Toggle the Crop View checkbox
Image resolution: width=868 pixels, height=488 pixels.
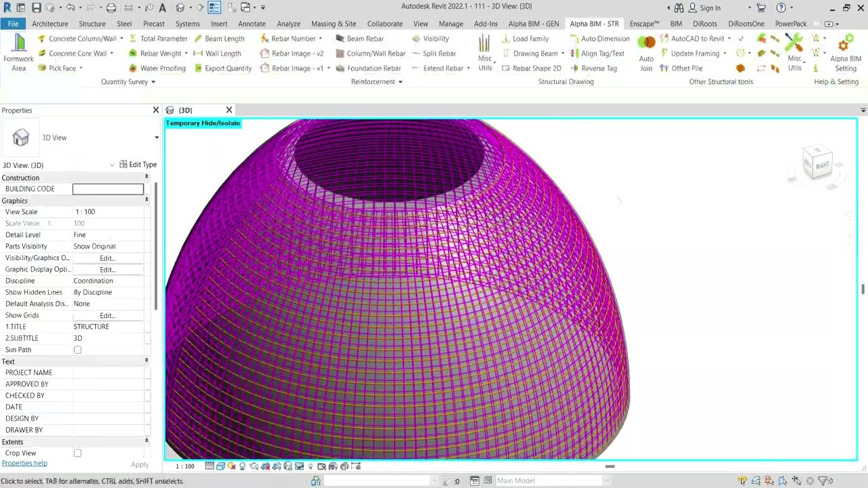pyautogui.click(x=77, y=453)
